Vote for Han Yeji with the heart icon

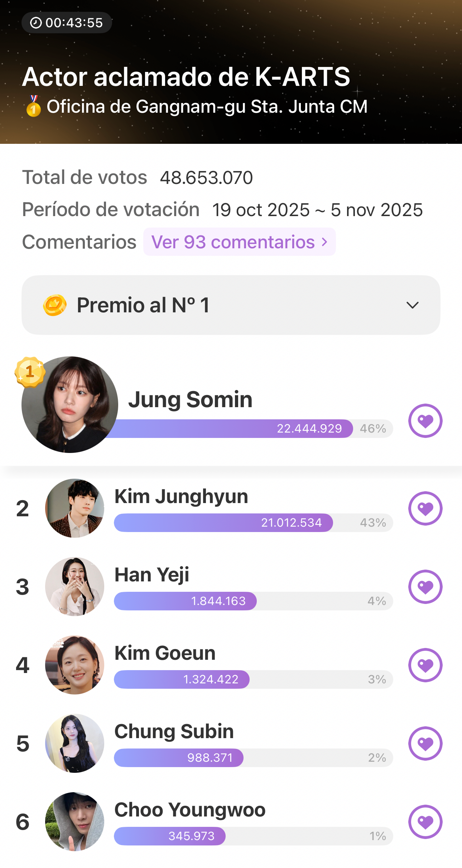[425, 587]
